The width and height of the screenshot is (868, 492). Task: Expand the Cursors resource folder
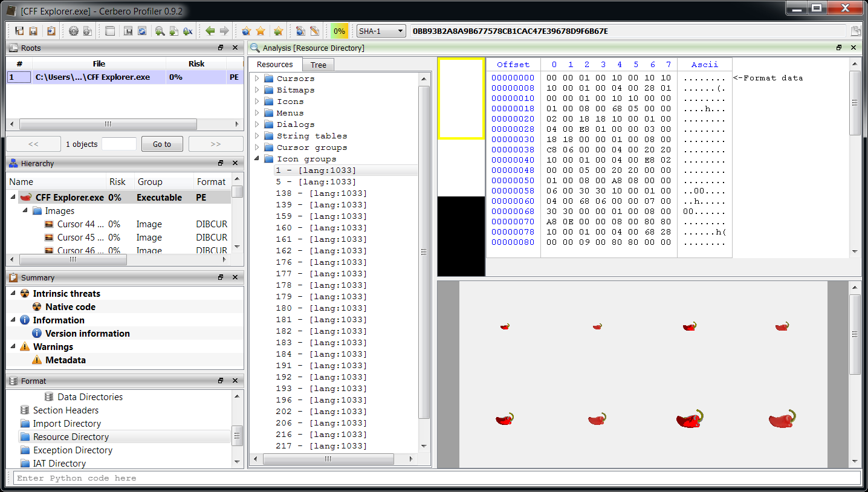coord(256,79)
